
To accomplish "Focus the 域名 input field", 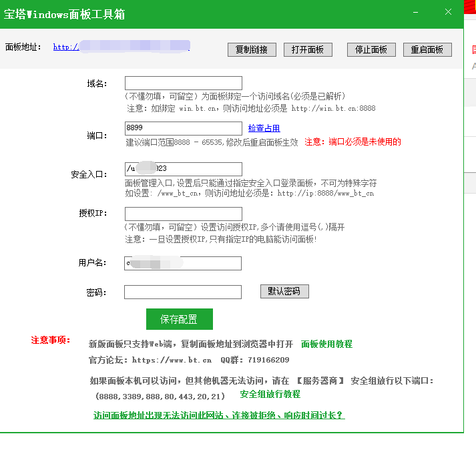I will [184, 83].
